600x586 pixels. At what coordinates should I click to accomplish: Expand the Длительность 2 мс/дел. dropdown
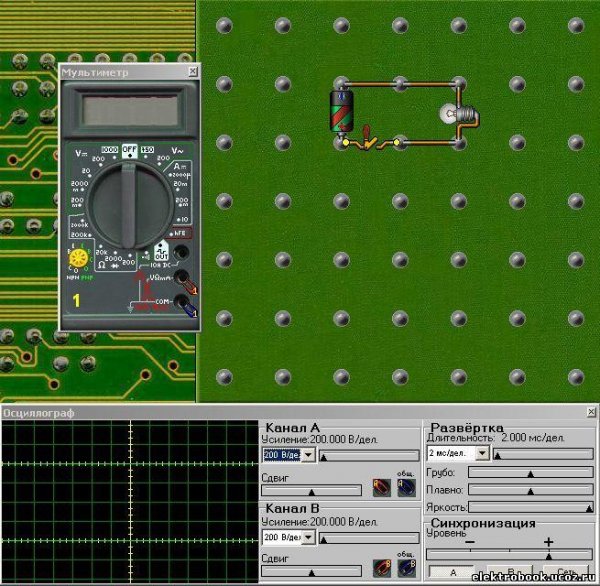[482, 453]
